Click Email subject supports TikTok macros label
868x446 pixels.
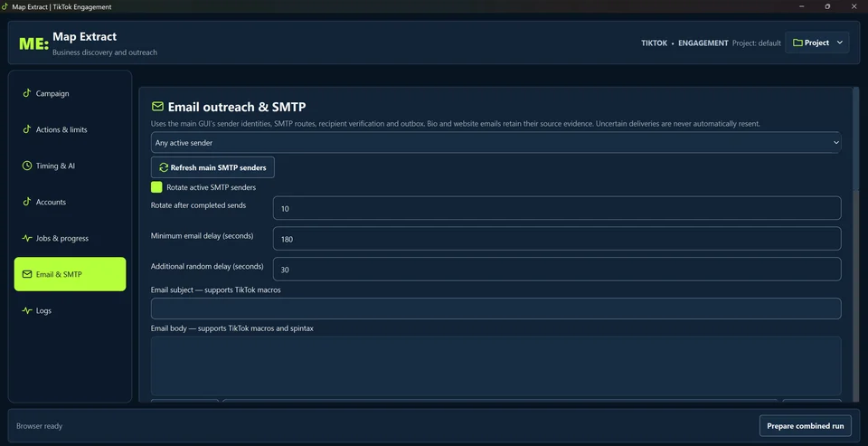(216, 289)
